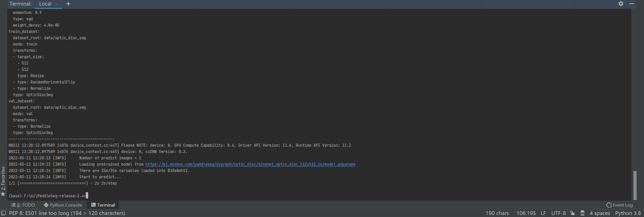This screenshot has height=217, width=644.
Task: Click the 'val_dataset:' output line
Action: [x=22, y=101]
